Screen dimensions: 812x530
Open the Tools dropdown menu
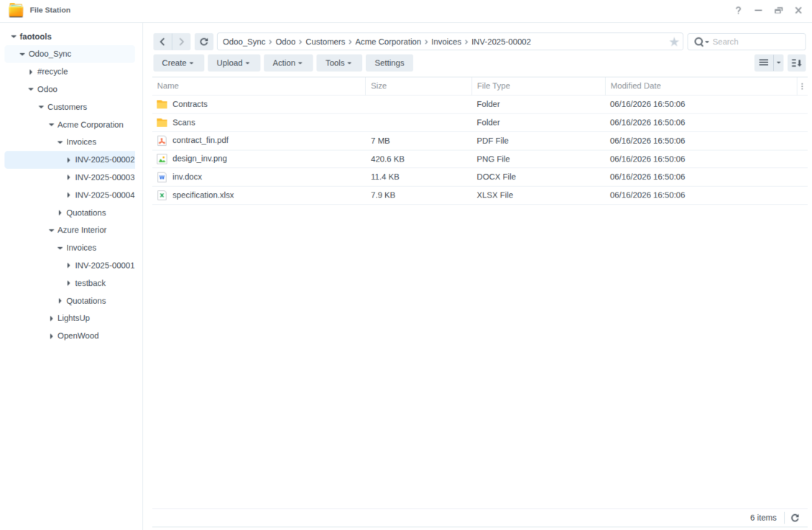[338, 63]
